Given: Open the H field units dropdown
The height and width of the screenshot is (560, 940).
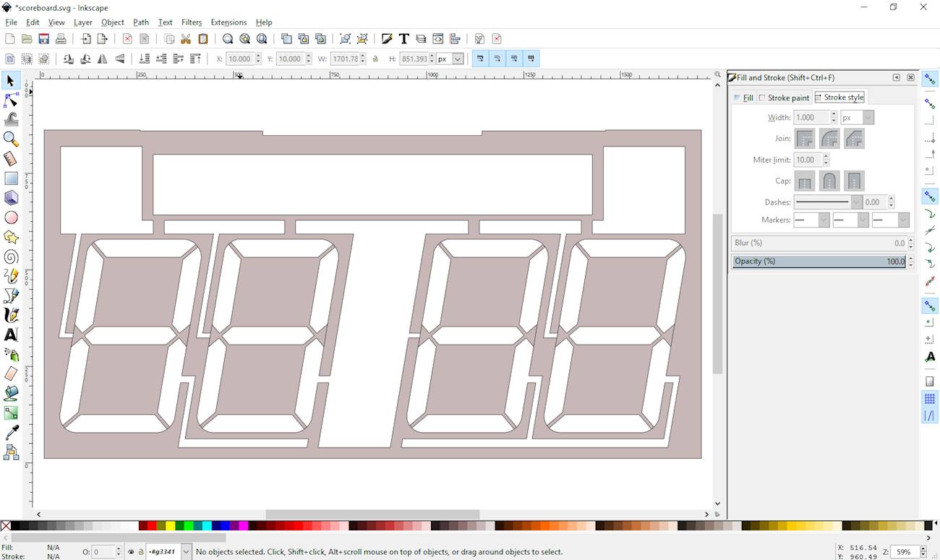Looking at the screenshot, I should 450,59.
